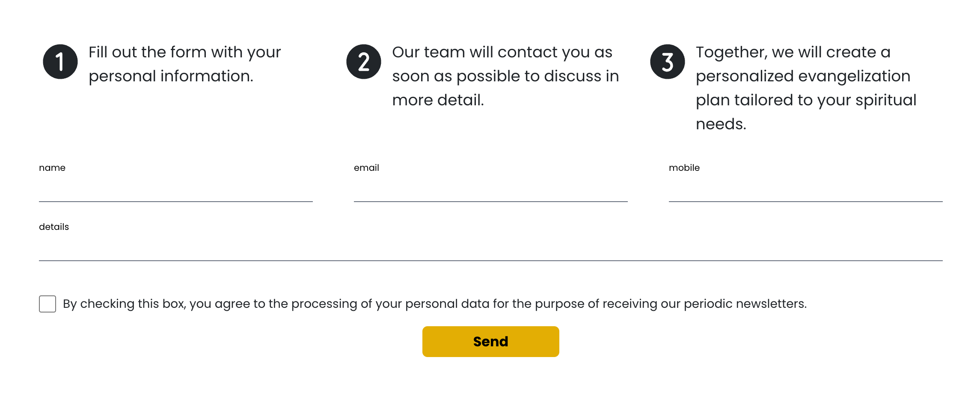
Task: Tick the newsletter data processing consent checkbox
Action: click(48, 304)
